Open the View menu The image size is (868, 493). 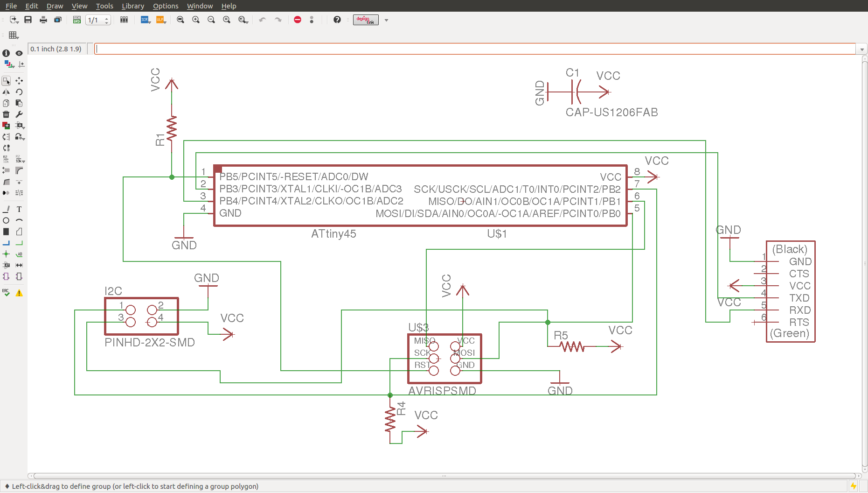pos(79,6)
